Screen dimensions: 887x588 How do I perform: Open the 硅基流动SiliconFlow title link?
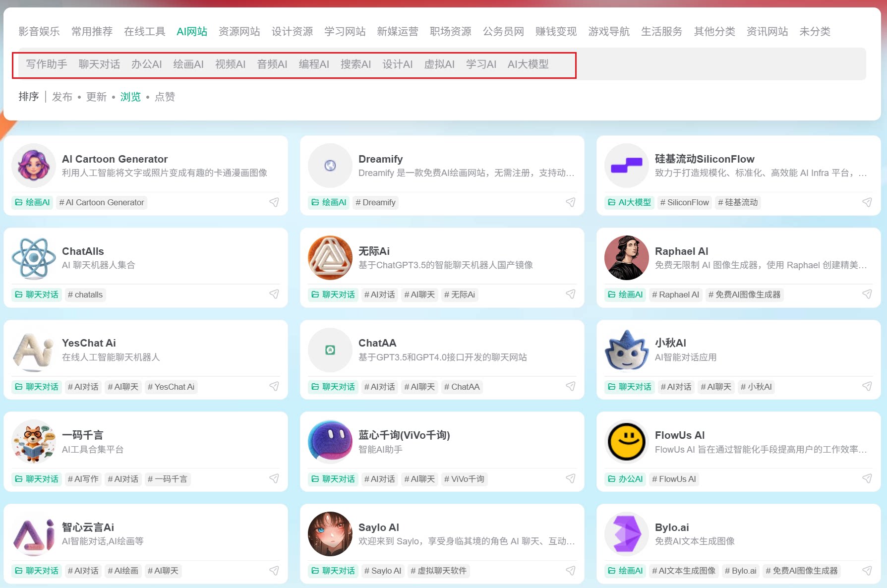705,159
